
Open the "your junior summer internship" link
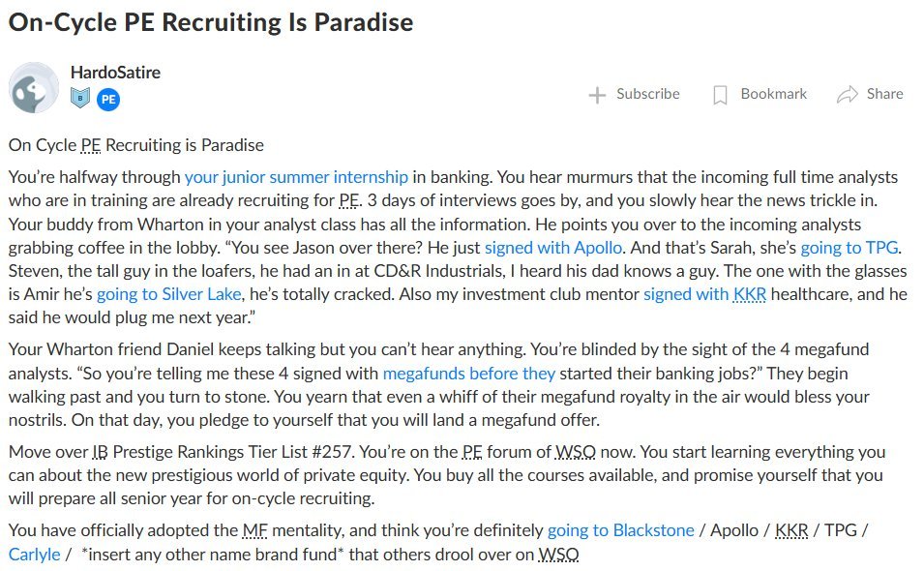pyautogui.click(x=296, y=177)
